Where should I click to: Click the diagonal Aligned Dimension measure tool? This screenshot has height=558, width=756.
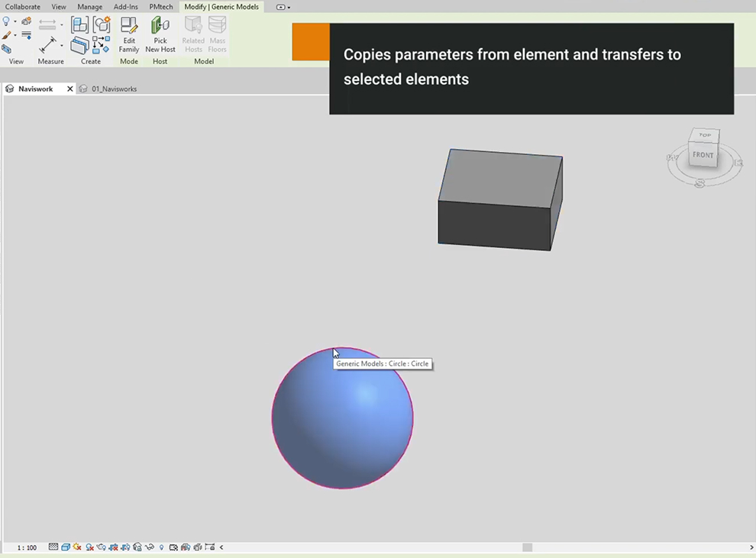pyautogui.click(x=48, y=46)
